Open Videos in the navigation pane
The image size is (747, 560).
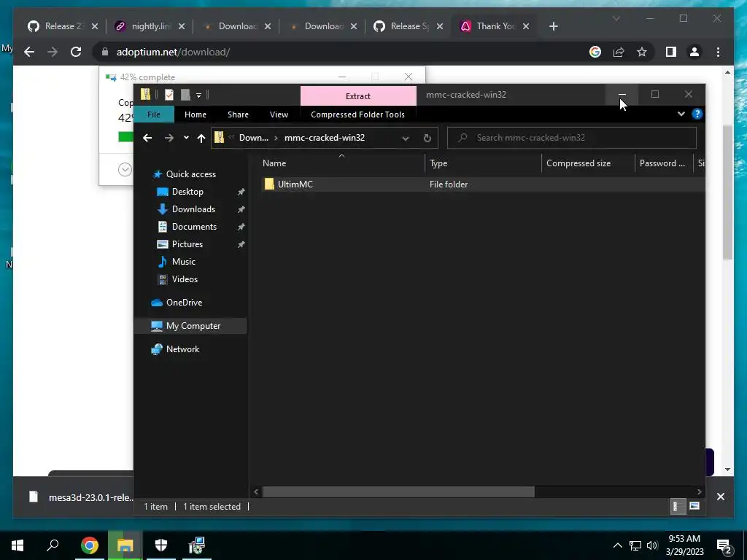[185, 279]
